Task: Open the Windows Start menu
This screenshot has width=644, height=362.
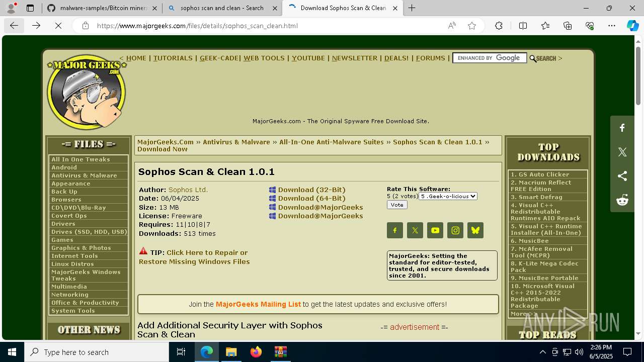Action: point(12,352)
